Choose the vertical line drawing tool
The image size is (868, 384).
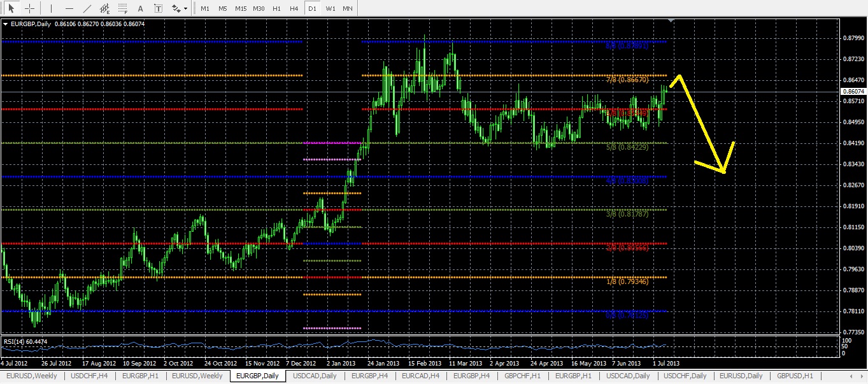(x=51, y=9)
